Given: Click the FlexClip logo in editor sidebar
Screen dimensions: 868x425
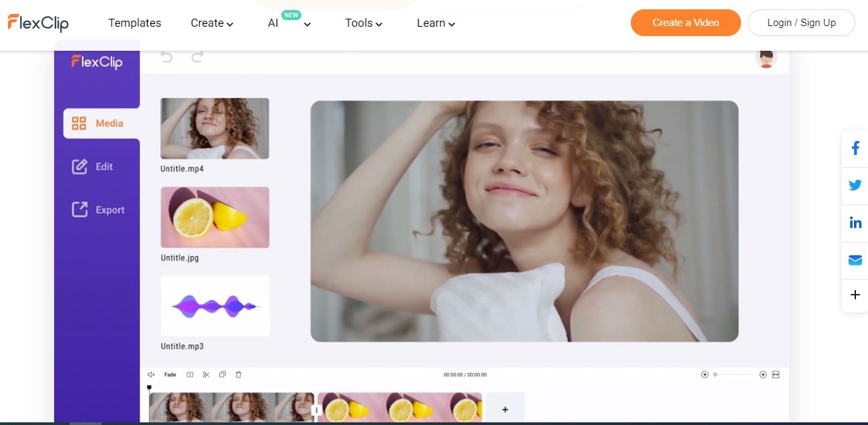Looking at the screenshot, I should click(97, 62).
